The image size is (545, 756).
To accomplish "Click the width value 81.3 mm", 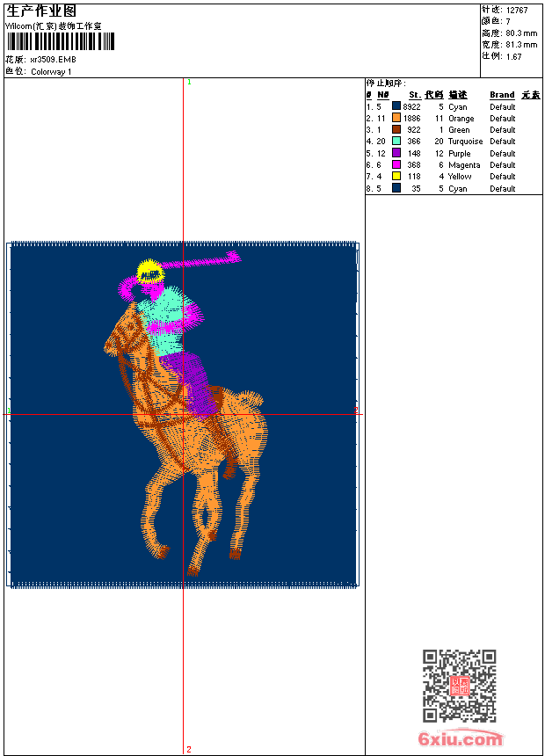I will [x=521, y=45].
